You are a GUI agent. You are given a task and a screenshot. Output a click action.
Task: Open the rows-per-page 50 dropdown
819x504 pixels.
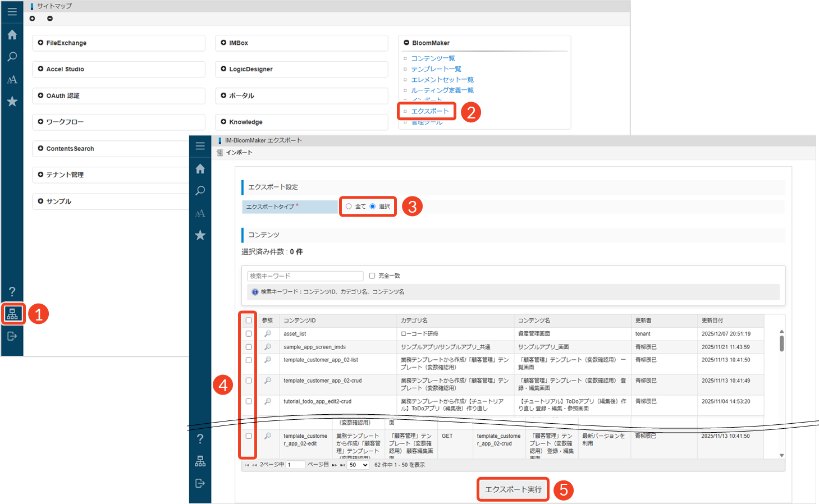[358, 465]
